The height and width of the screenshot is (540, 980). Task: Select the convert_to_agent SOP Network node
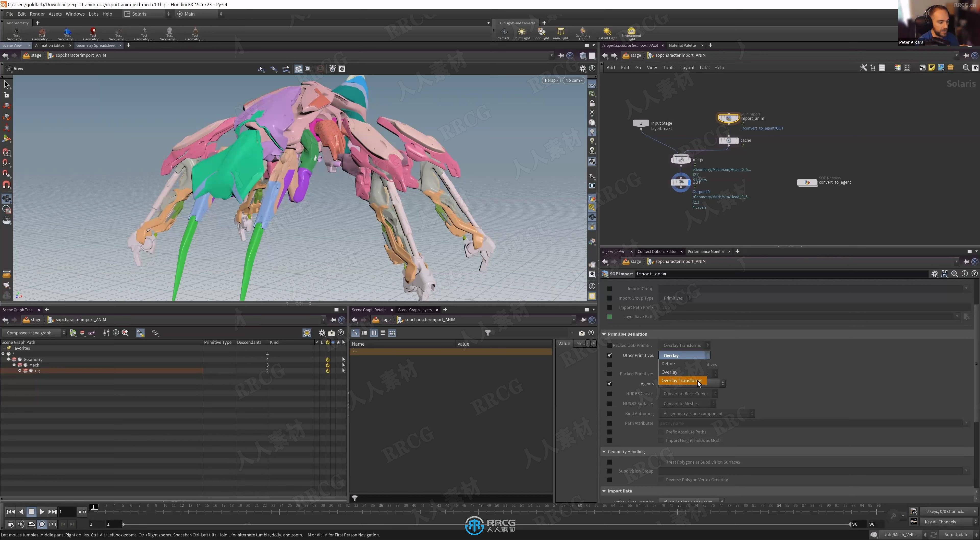(807, 182)
